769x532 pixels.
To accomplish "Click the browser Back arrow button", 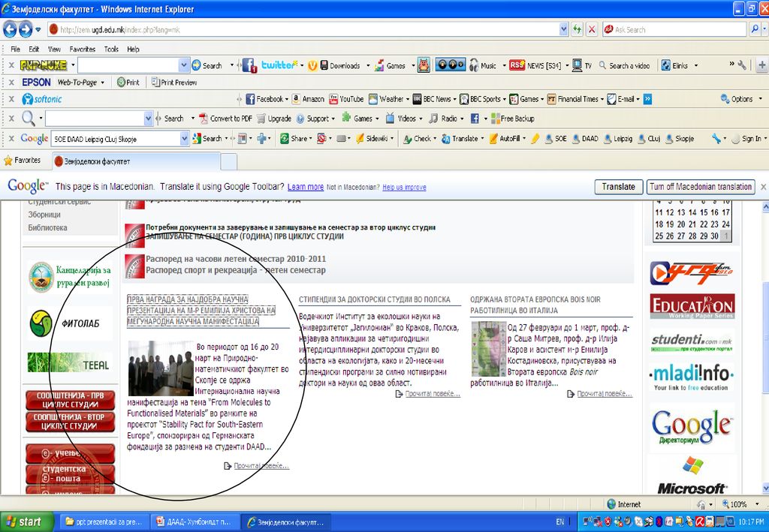I will point(10,29).
